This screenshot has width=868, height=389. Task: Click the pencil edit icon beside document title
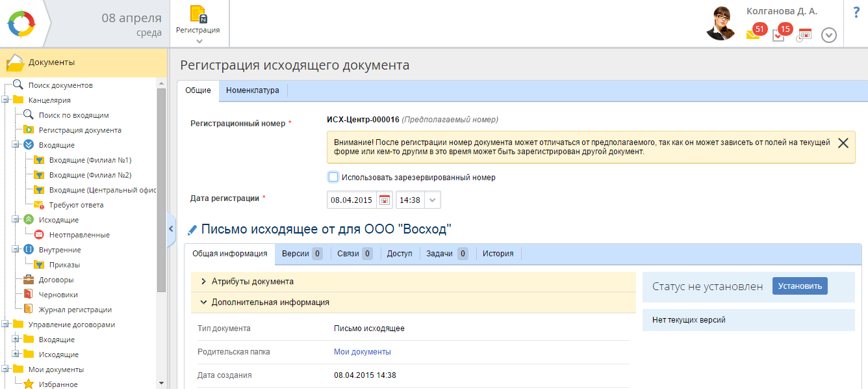[192, 230]
